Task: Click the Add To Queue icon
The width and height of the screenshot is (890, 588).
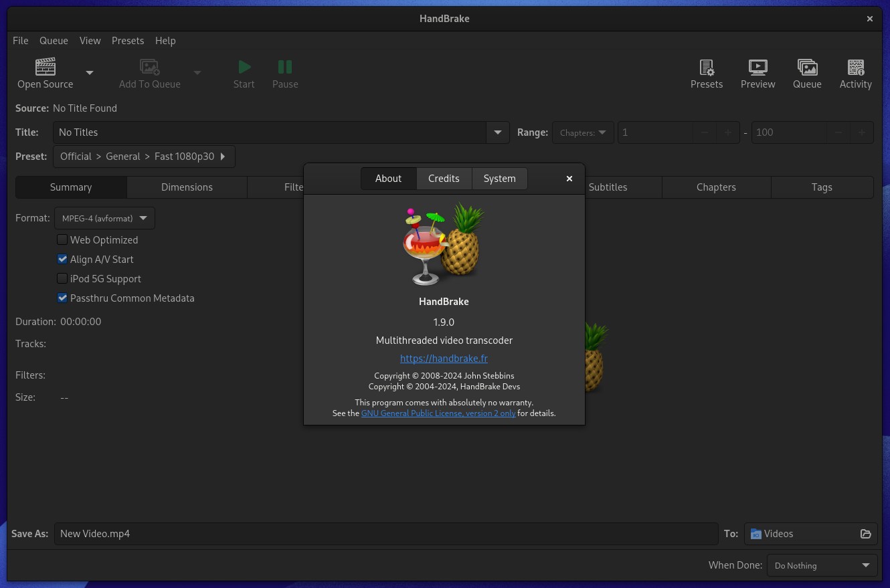Action: pyautogui.click(x=149, y=67)
